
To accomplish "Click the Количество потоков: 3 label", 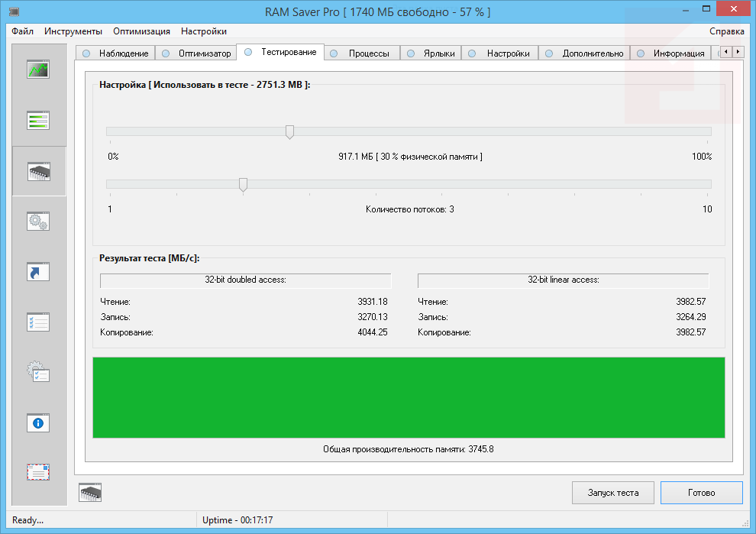I will click(410, 209).
